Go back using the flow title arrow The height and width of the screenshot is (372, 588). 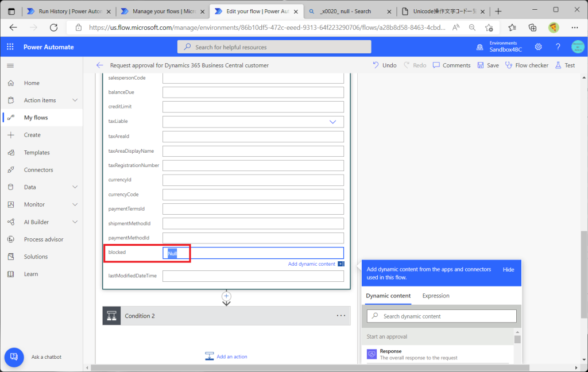pos(99,65)
